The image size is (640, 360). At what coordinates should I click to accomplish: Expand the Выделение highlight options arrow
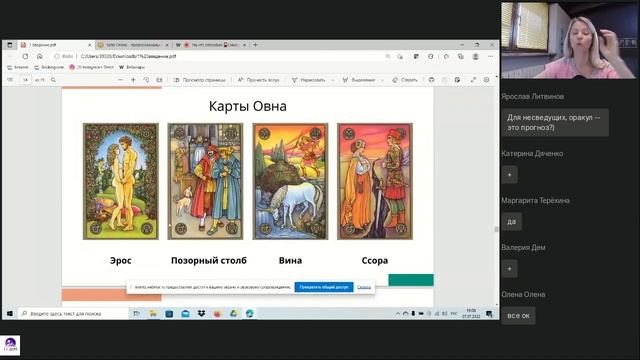coord(382,80)
